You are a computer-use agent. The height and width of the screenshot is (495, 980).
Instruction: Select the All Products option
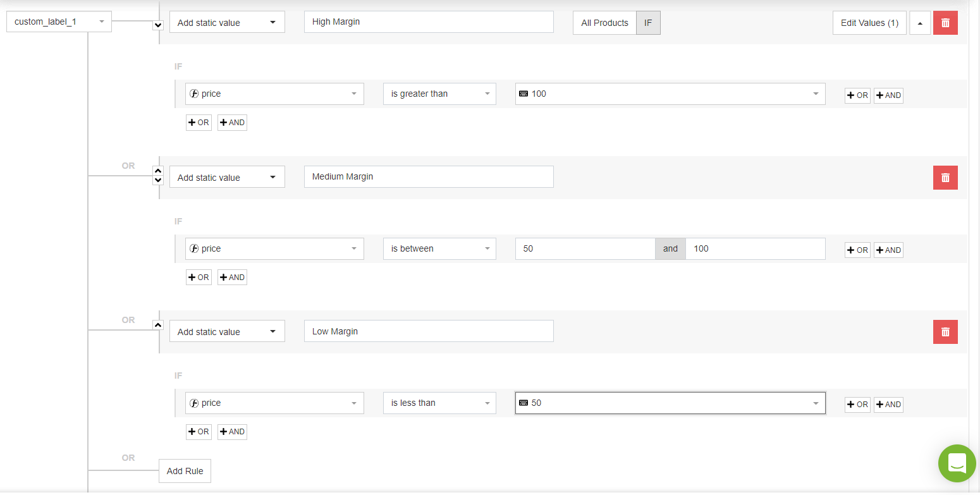(604, 23)
